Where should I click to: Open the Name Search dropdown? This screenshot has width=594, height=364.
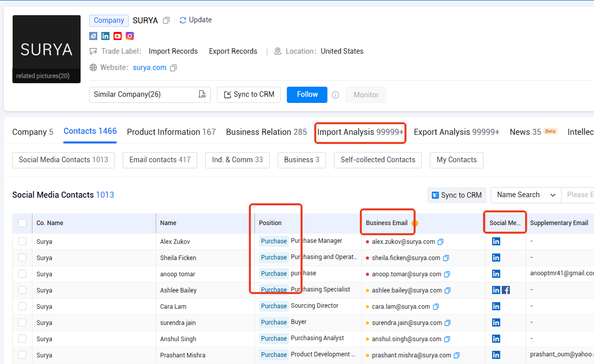526,195
